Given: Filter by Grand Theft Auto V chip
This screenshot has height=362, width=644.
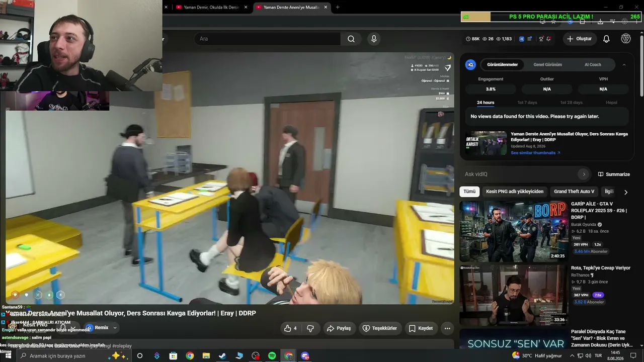Looking at the screenshot, I should 574,192.
